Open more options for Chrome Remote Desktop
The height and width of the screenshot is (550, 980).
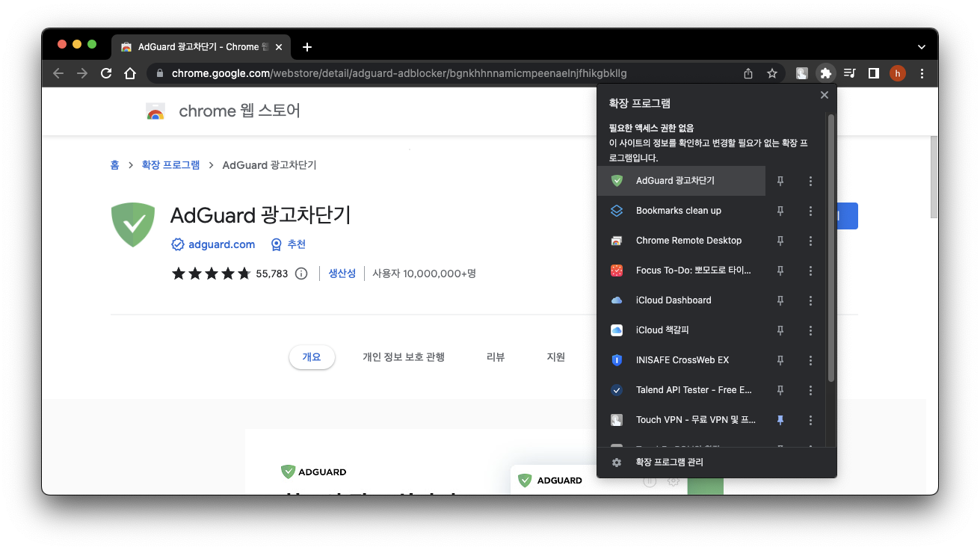click(x=810, y=241)
